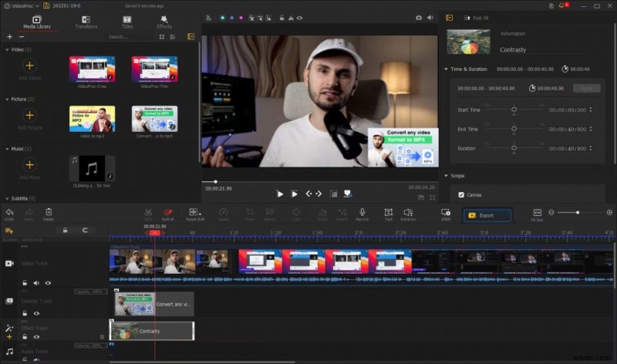Viewport: 617px width, 364px height.
Task: Open the Effects tab
Action: pos(164,21)
